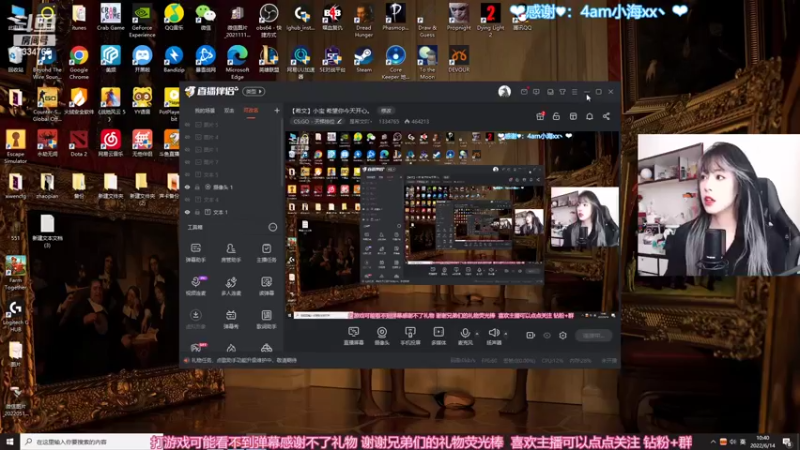Image resolution: width=800 pixels, height=450 pixels.
Task: Toggle visibility of 图片 4 source
Action: 187,137
